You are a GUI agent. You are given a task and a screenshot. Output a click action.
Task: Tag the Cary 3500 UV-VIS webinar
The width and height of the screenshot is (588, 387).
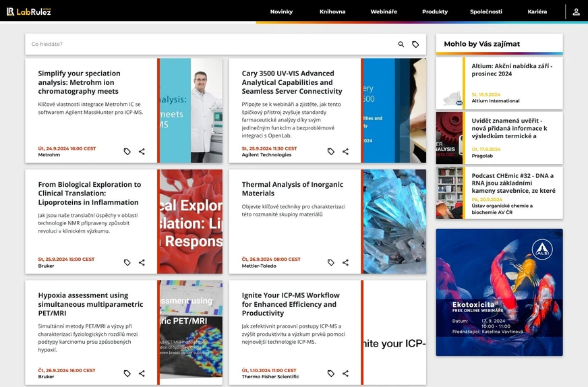330,152
